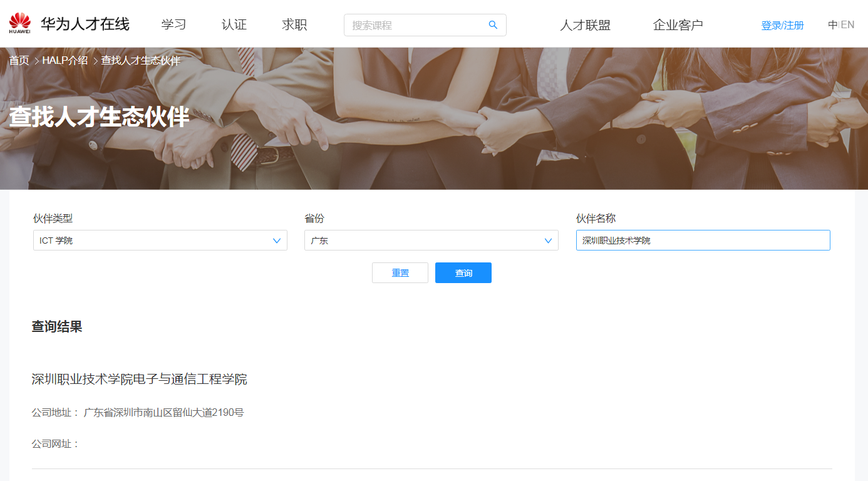Screen dimensions: 868x481
Task: Open the 企业客户 page
Action: pyautogui.click(x=678, y=24)
